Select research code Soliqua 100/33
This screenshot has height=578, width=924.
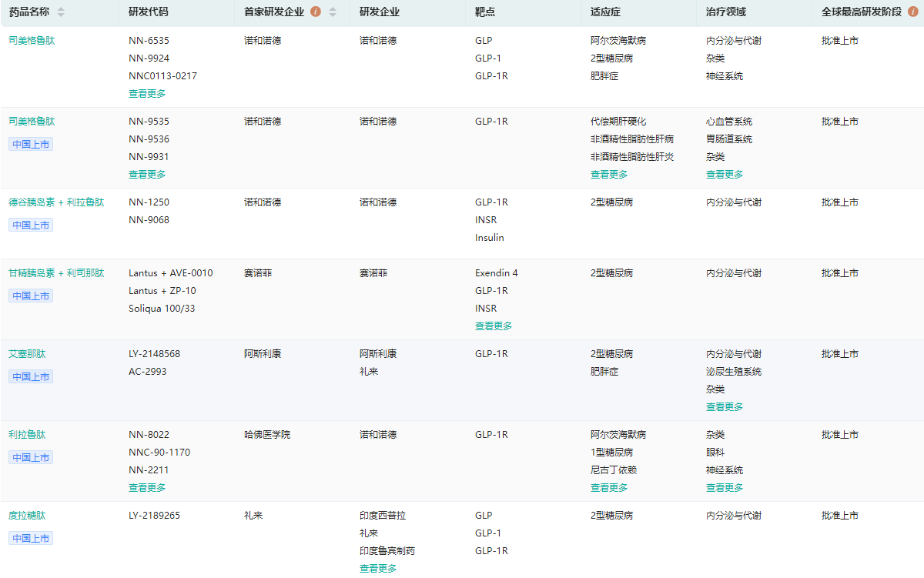coord(162,309)
